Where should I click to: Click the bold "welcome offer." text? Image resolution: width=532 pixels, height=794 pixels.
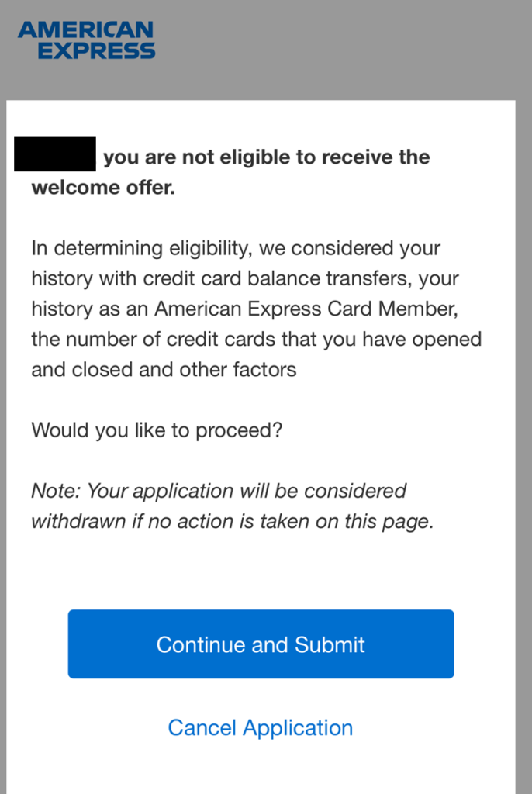(102, 188)
